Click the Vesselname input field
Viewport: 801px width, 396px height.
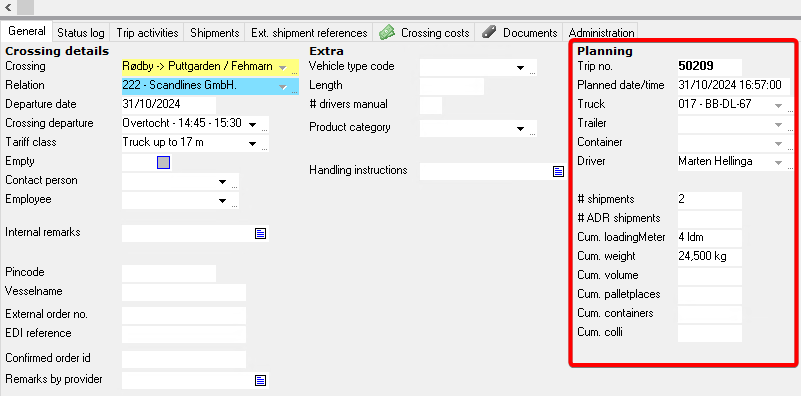(184, 292)
